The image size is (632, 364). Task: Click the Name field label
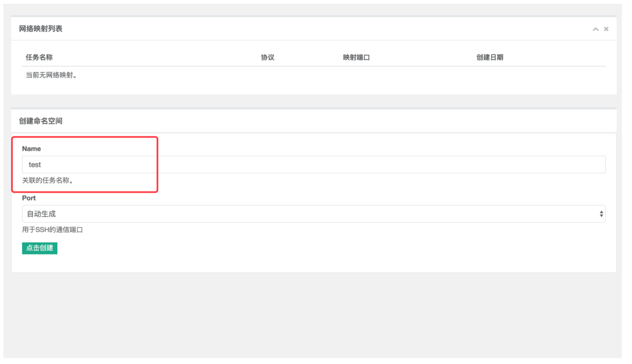[x=32, y=149]
